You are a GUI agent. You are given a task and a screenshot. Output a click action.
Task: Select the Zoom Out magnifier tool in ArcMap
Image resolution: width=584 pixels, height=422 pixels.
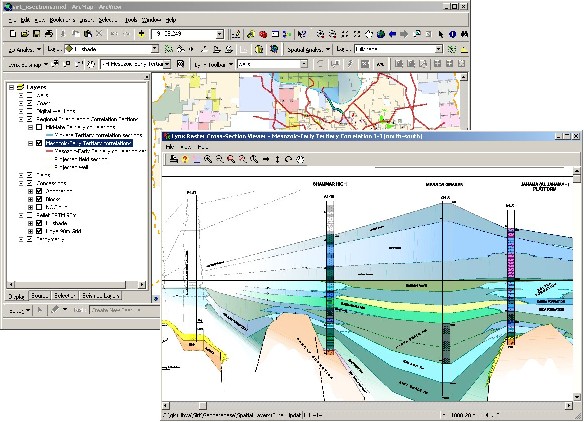(x=333, y=34)
